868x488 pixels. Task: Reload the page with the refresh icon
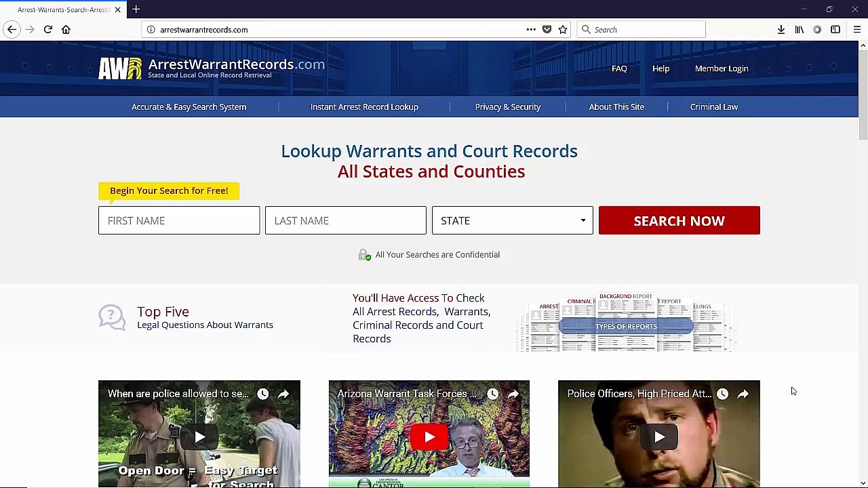click(x=48, y=30)
